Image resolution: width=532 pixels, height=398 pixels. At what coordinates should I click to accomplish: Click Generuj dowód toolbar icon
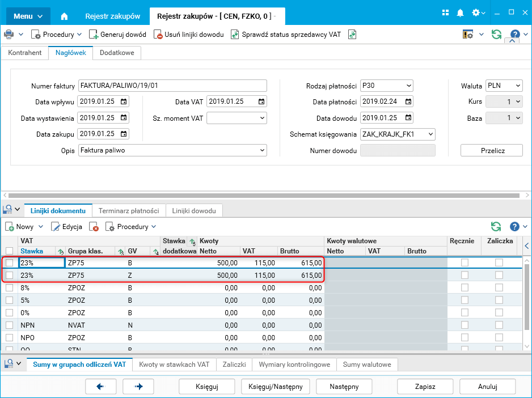point(93,35)
